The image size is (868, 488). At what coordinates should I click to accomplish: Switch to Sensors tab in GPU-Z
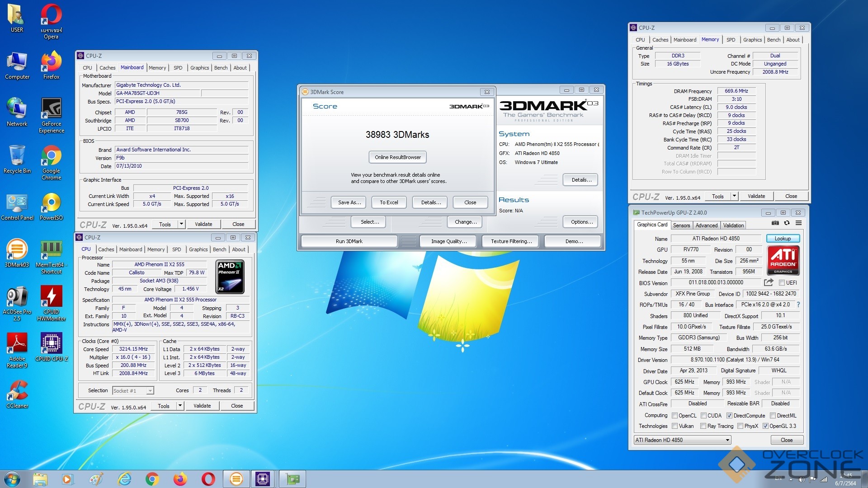click(681, 225)
